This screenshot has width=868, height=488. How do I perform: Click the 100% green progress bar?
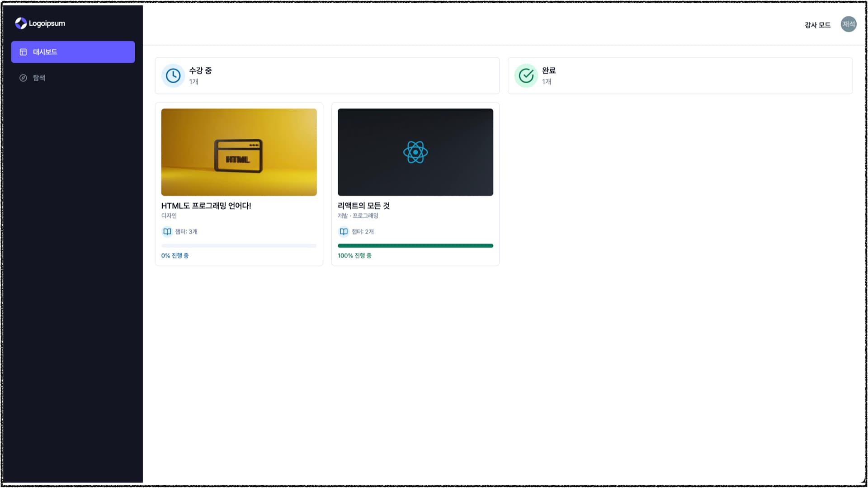tap(415, 246)
